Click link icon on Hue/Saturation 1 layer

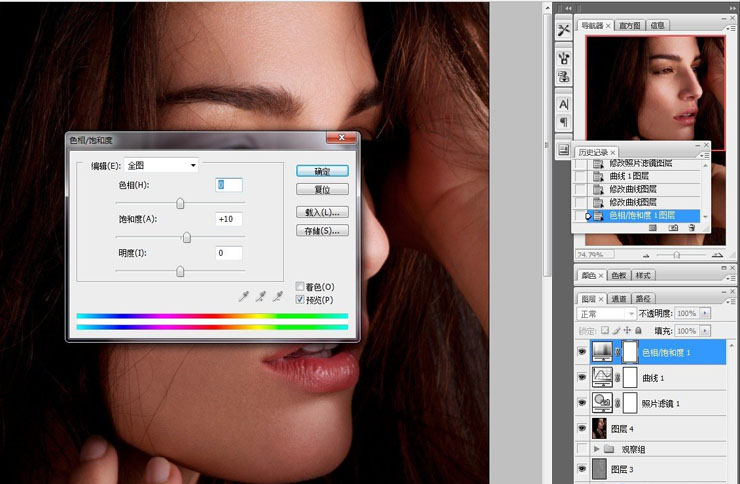point(617,352)
